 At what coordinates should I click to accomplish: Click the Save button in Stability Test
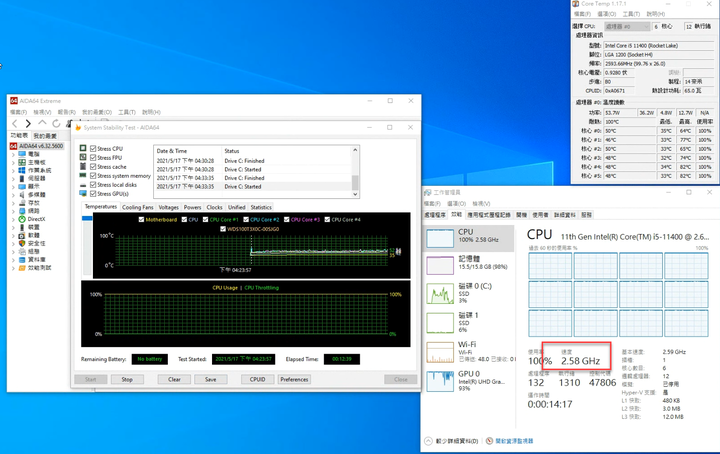[211, 379]
